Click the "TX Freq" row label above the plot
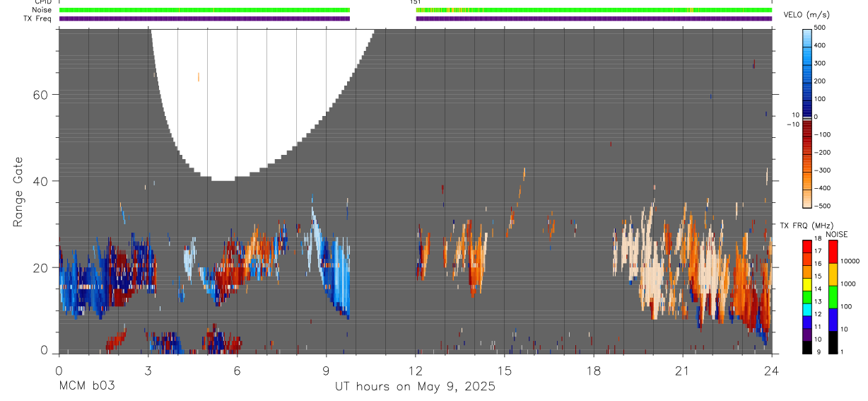Image resolution: width=868 pixels, height=401 pixels. pos(38,18)
